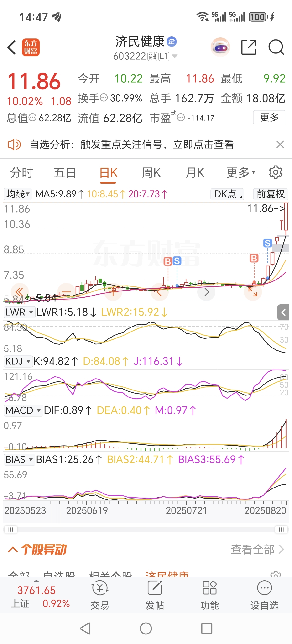Open 更多 quote details button
Viewport: 292px width, 644px height.
[270, 118]
